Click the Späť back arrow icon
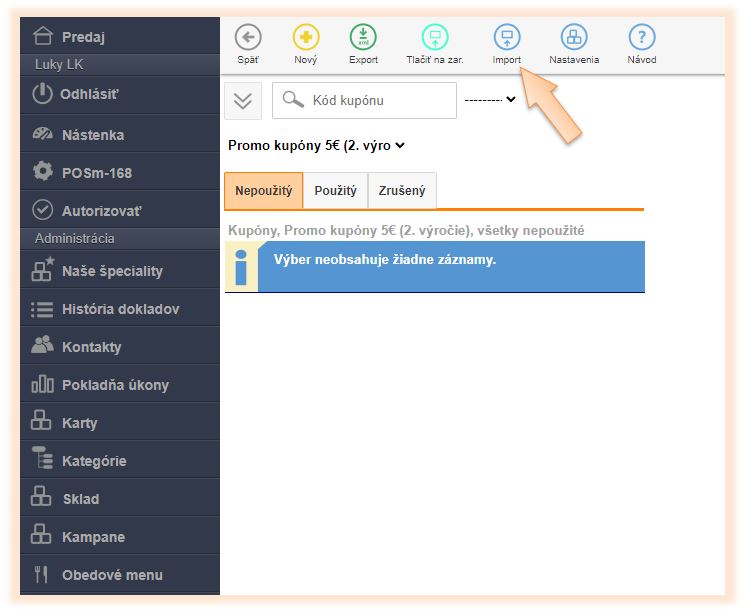Viewport: 748px width, 616px height. click(248, 38)
